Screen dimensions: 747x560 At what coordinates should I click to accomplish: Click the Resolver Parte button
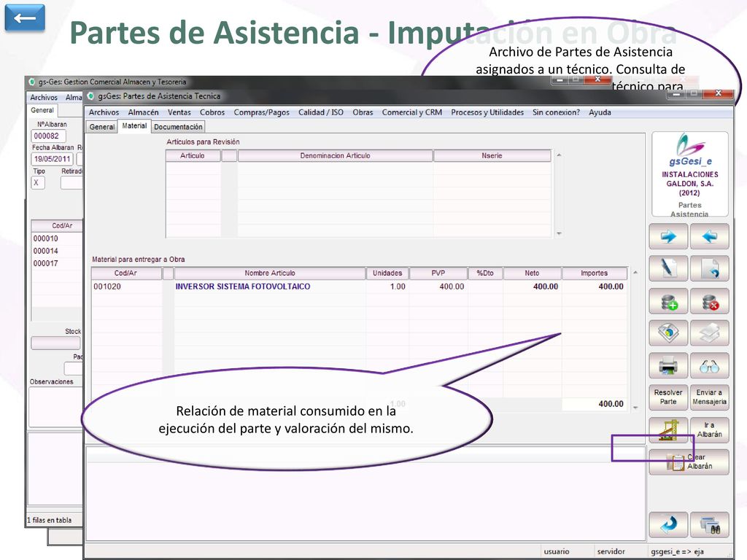[668, 397]
